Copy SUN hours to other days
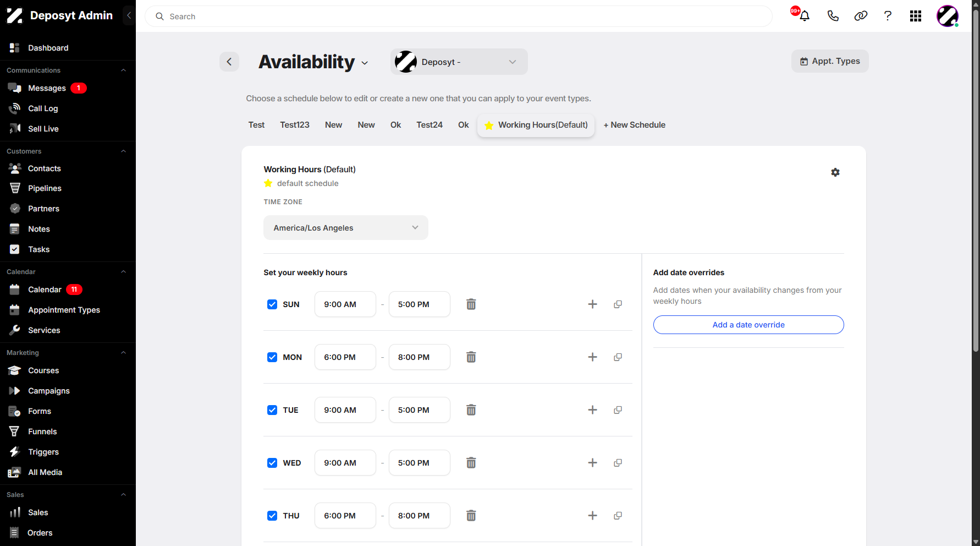The height and width of the screenshot is (546, 980). (x=618, y=304)
